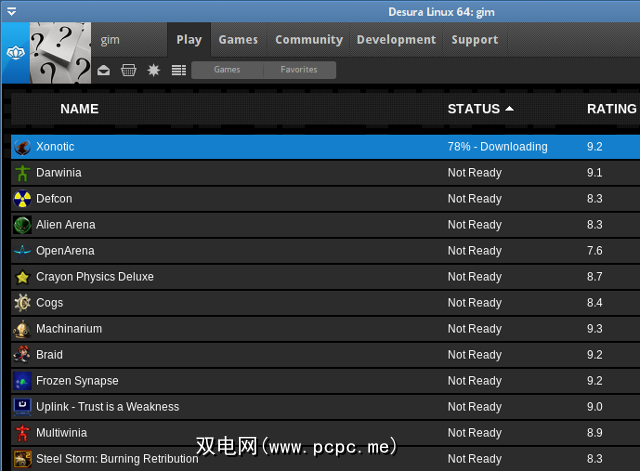Select the Cogs row name
Image resolution: width=640 pixels, height=471 pixels.
click(x=49, y=303)
